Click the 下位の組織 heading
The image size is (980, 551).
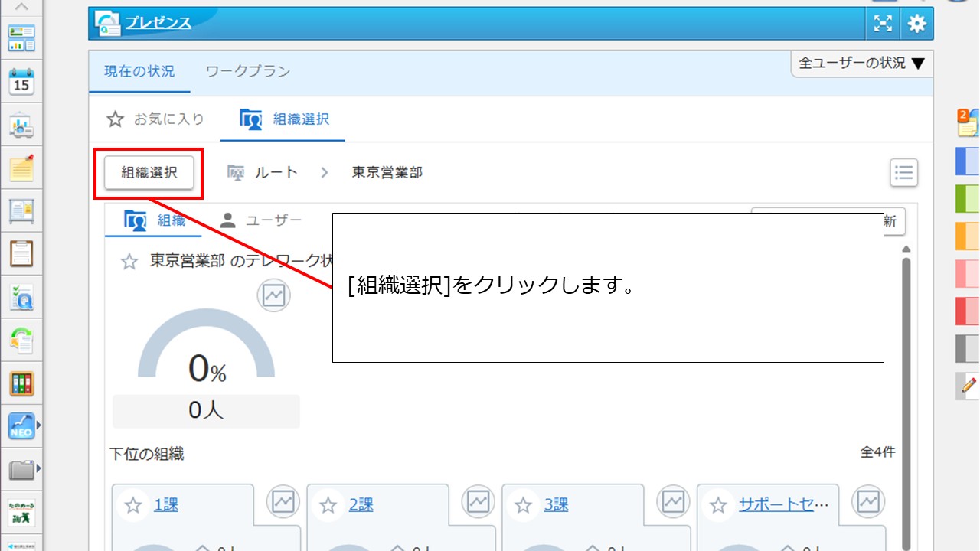[x=147, y=454]
